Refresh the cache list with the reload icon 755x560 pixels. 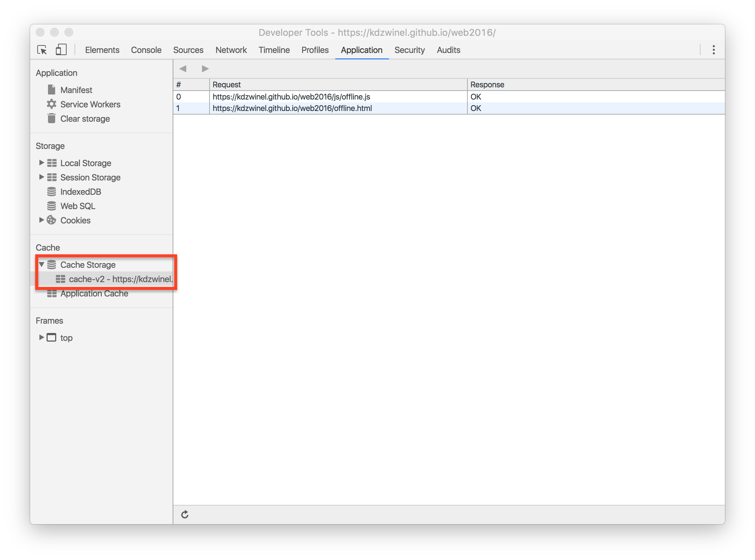[185, 515]
